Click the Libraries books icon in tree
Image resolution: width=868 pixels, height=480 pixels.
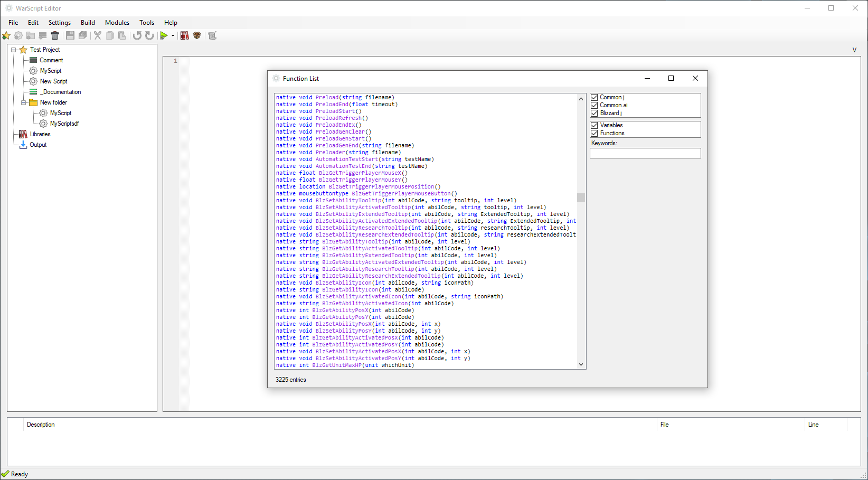(23, 134)
